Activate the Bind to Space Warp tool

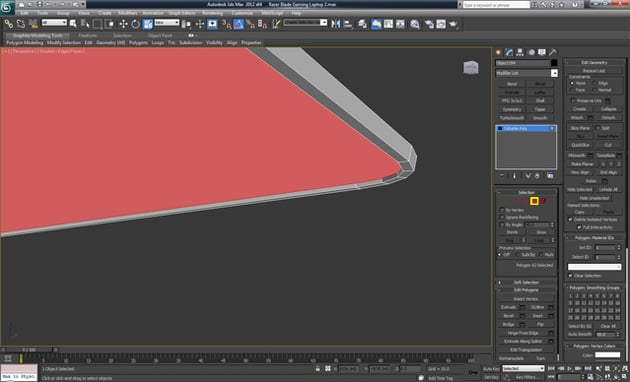33,24
